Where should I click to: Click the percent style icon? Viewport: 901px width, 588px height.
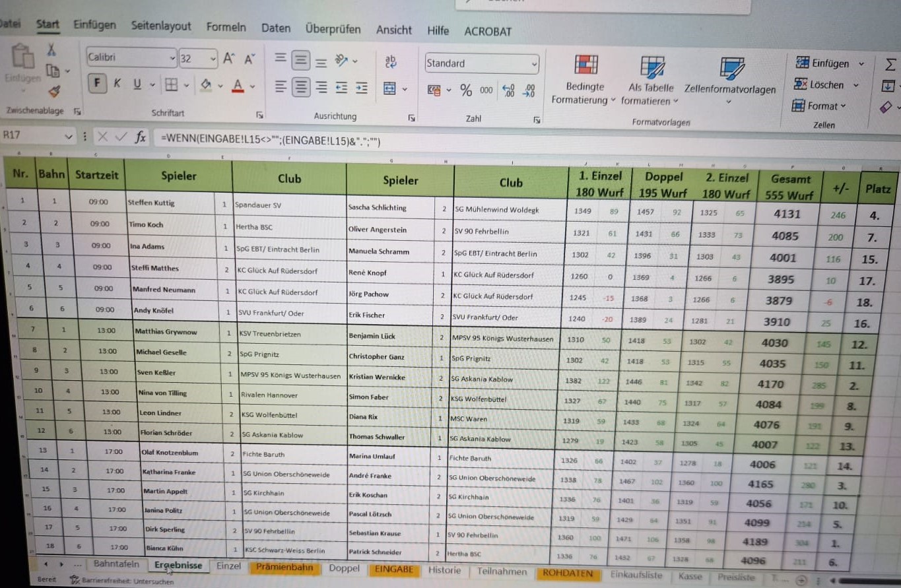pyautogui.click(x=466, y=90)
